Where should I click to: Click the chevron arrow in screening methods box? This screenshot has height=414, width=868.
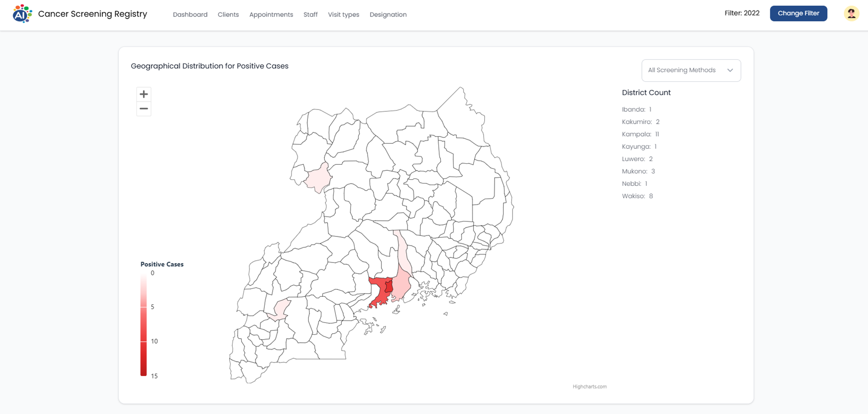730,70
